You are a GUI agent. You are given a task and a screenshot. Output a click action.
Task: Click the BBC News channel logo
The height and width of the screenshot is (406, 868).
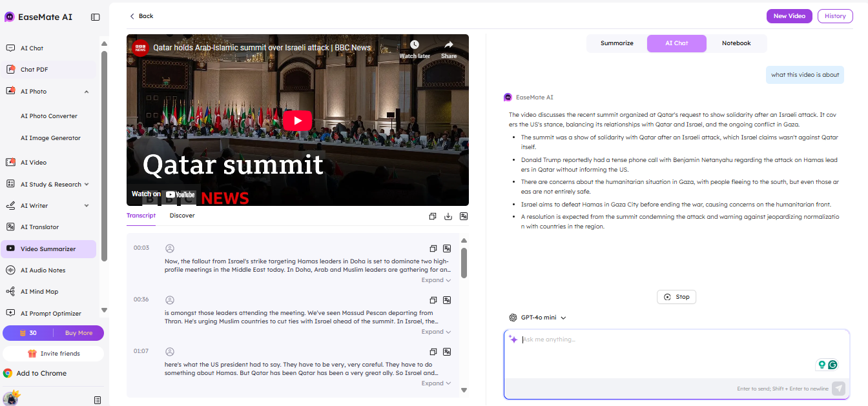[140, 48]
